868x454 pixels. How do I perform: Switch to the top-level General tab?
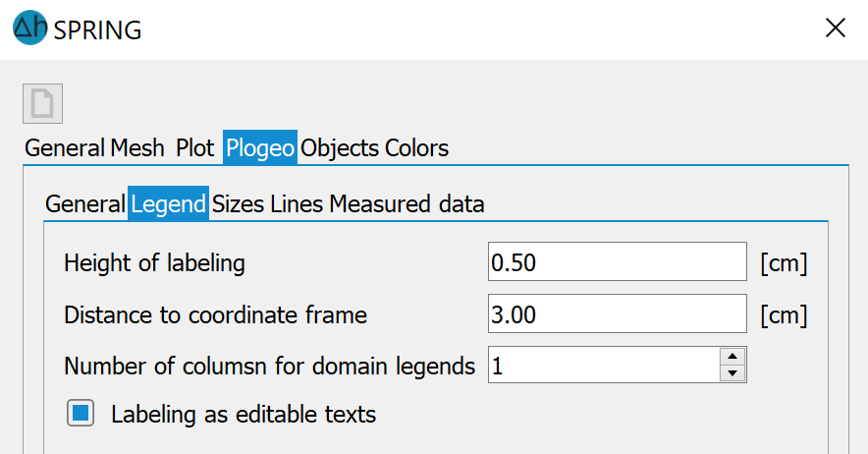[65, 148]
